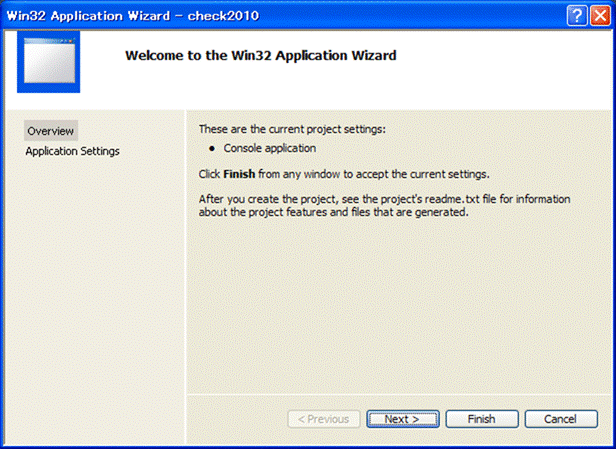The width and height of the screenshot is (616, 449).
Task: Click Finish to accept current settings
Action: [481, 419]
